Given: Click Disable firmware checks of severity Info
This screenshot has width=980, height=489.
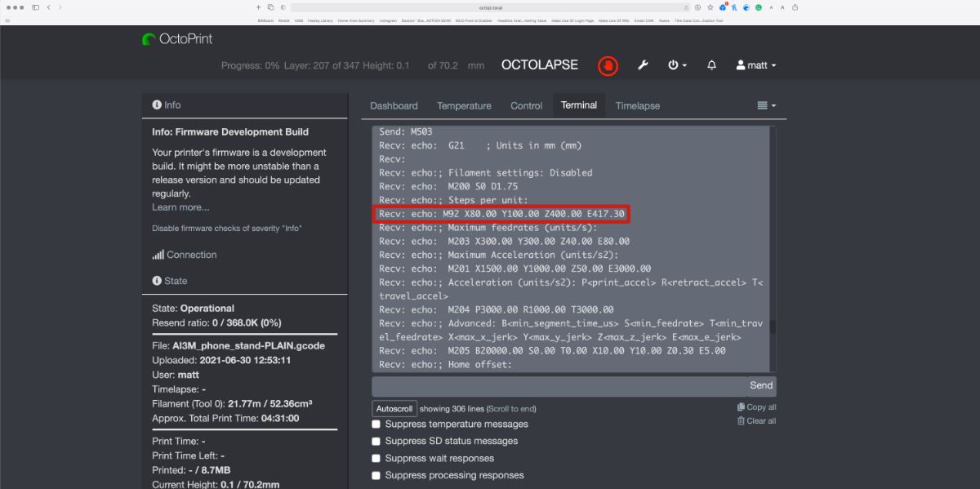Looking at the screenshot, I should [x=227, y=229].
